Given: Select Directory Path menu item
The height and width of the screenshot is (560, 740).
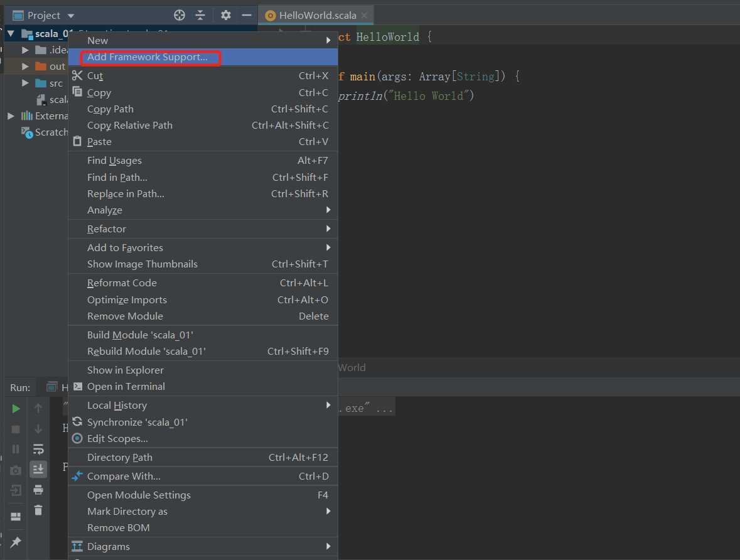Looking at the screenshot, I should pyautogui.click(x=203, y=458).
